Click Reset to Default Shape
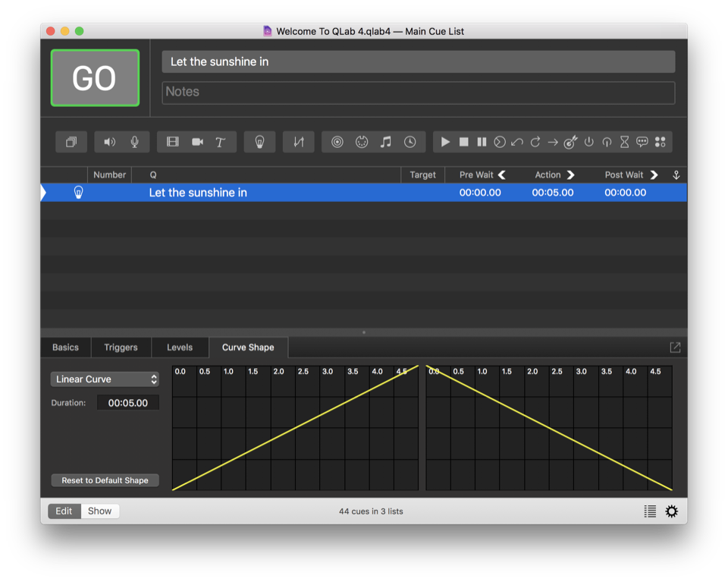Screen dimensions: 728x582 click(105, 480)
